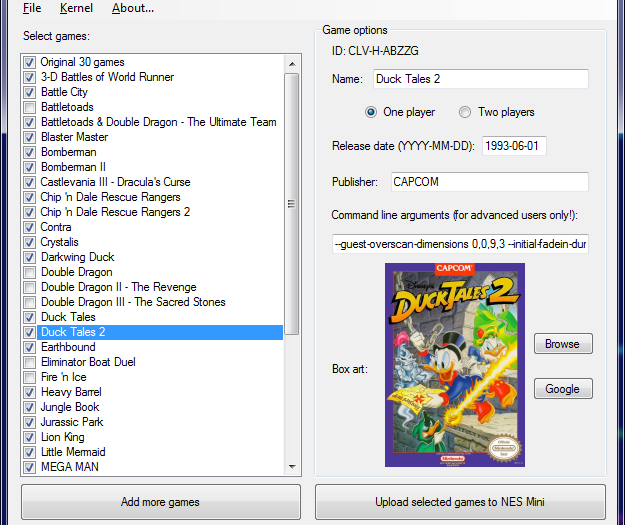Open the Kernel menu
The image size is (625, 525).
pyautogui.click(x=76, y=8)
